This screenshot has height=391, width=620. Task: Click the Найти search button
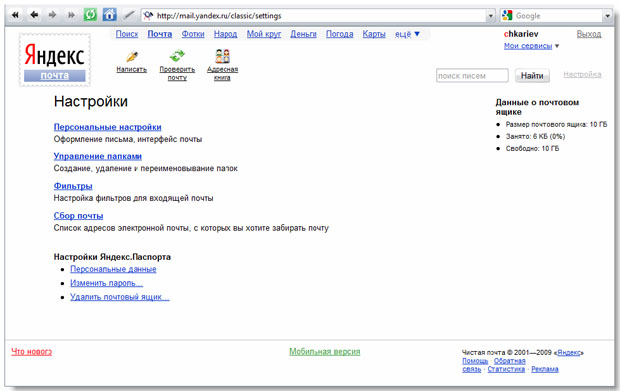click(532, 76)
